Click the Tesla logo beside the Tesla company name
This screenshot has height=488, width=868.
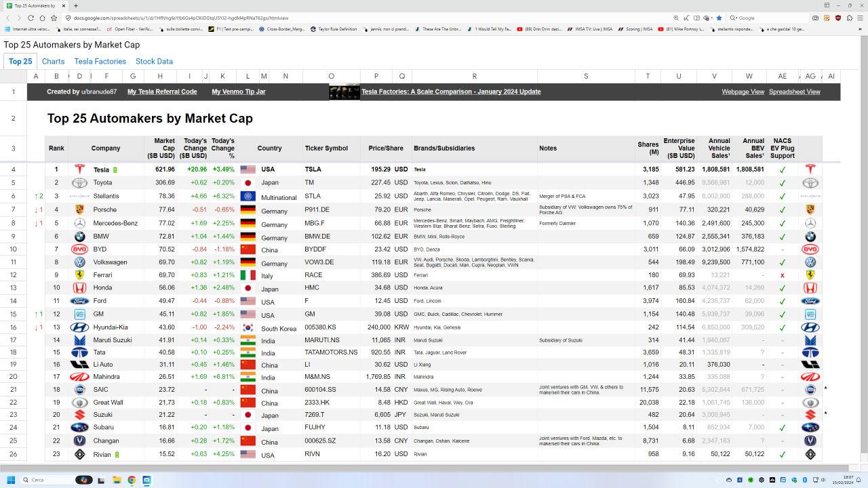[80, 169]
